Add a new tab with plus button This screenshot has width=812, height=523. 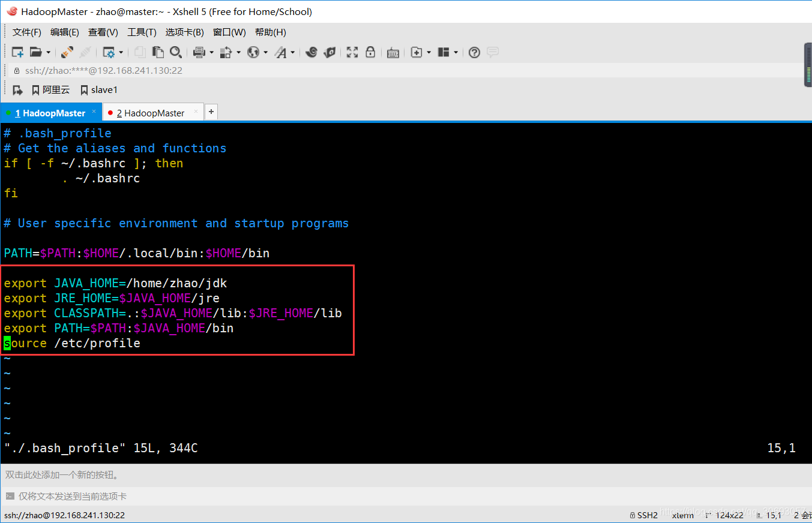211,112
